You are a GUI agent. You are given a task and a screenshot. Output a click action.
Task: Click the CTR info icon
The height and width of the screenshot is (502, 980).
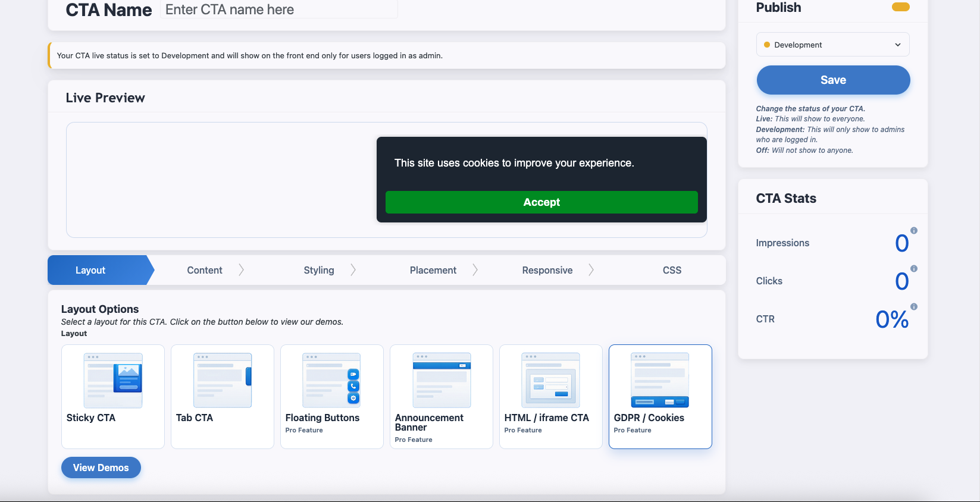coord(914,307)
